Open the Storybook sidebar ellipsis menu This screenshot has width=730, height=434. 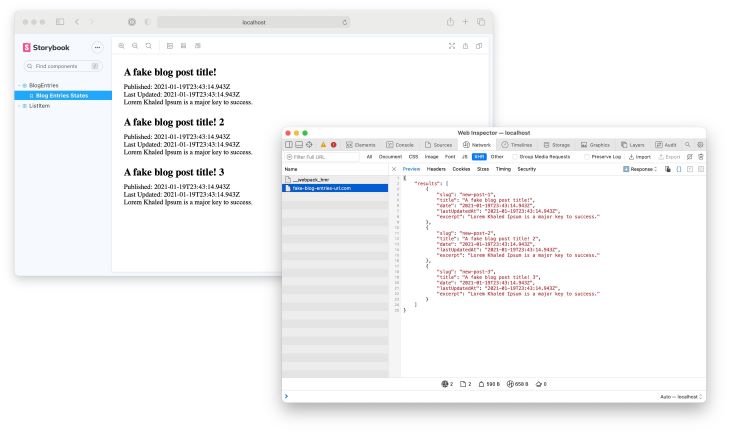point(97,47)
